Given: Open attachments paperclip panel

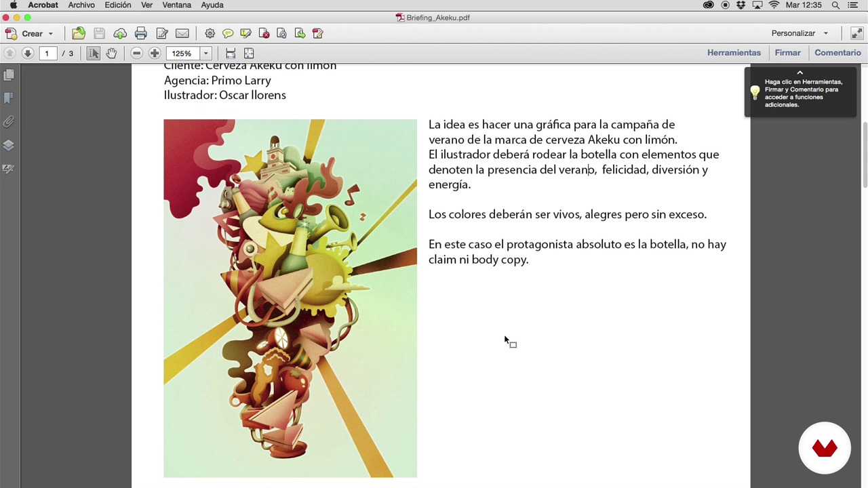Looking at the screenshot, I should [x=9, y=122].
